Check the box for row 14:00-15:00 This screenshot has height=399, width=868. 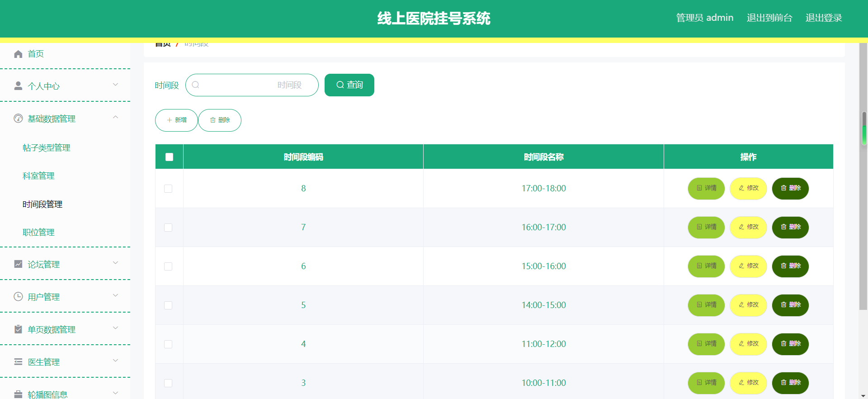[168, 305]
